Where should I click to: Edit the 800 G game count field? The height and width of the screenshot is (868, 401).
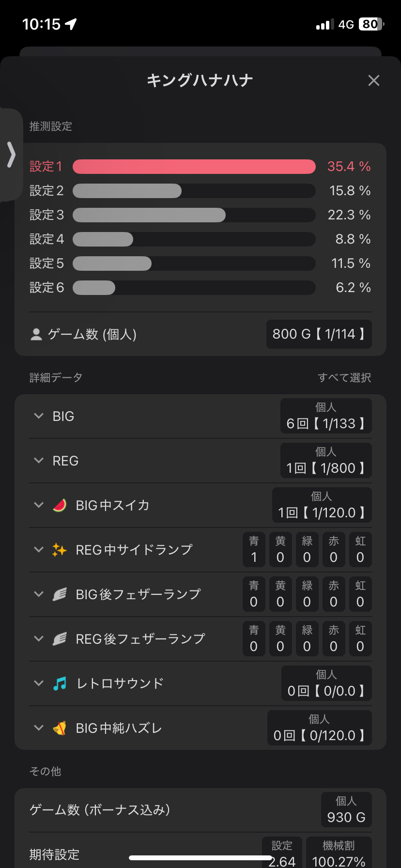click(x=319, y=334)
